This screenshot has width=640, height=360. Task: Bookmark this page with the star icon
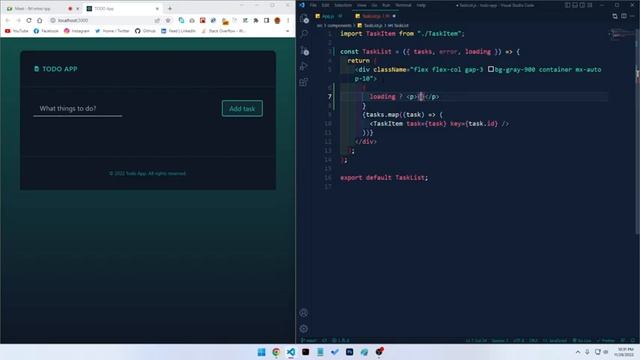point(168,20)
